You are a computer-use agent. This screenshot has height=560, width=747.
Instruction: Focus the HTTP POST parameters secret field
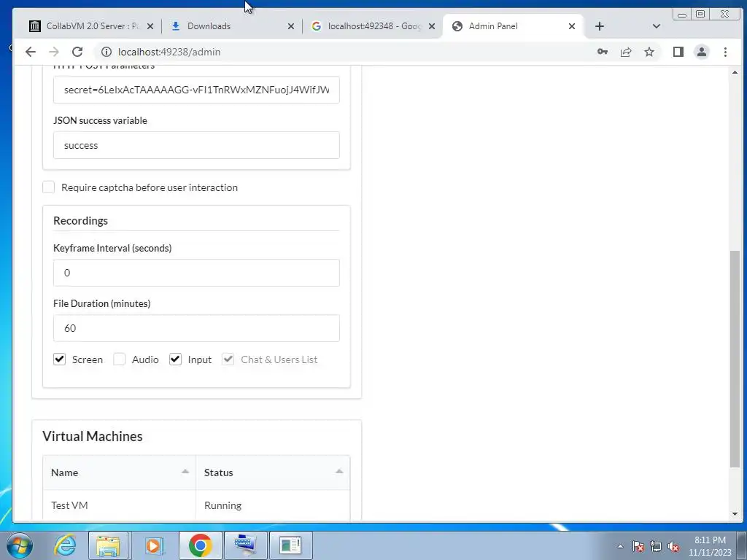(196, 90)
